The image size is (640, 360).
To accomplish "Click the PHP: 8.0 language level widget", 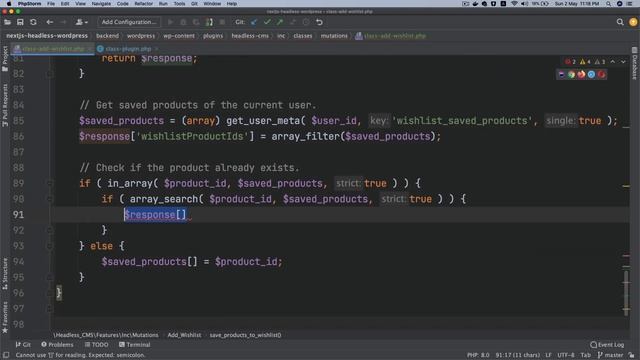I will (x=478, y=355).
